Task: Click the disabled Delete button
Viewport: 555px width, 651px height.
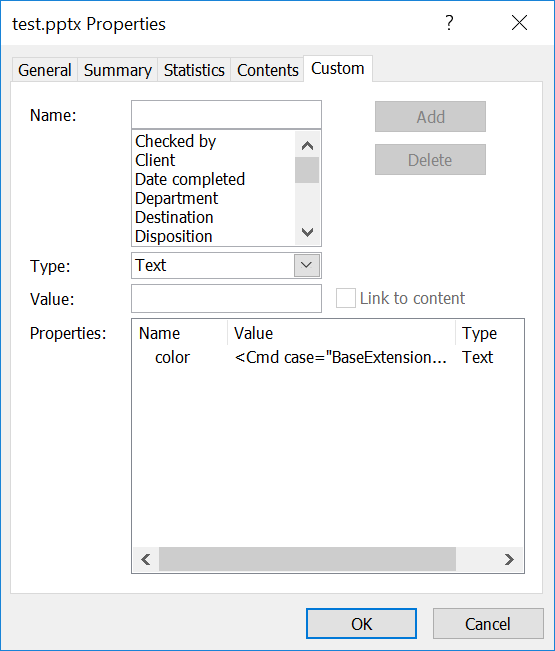Action: tap(430, 160)
